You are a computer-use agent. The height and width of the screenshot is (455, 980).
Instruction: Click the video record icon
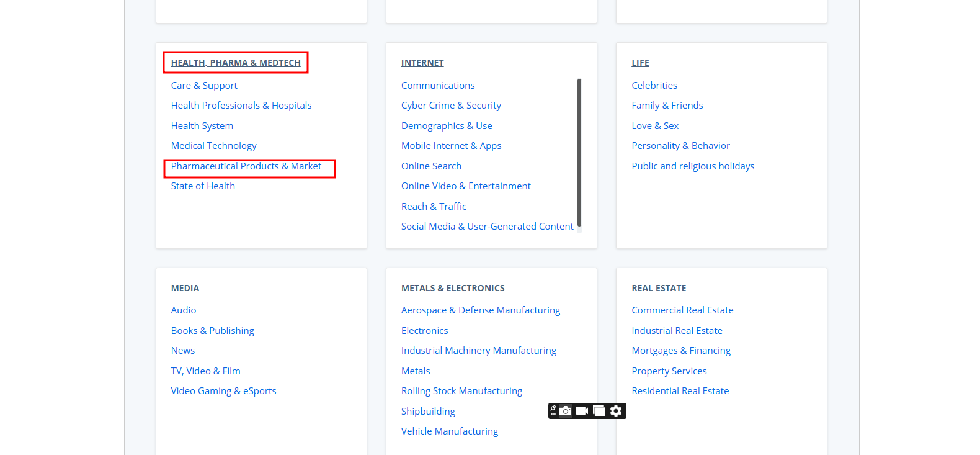click(582, 411)
